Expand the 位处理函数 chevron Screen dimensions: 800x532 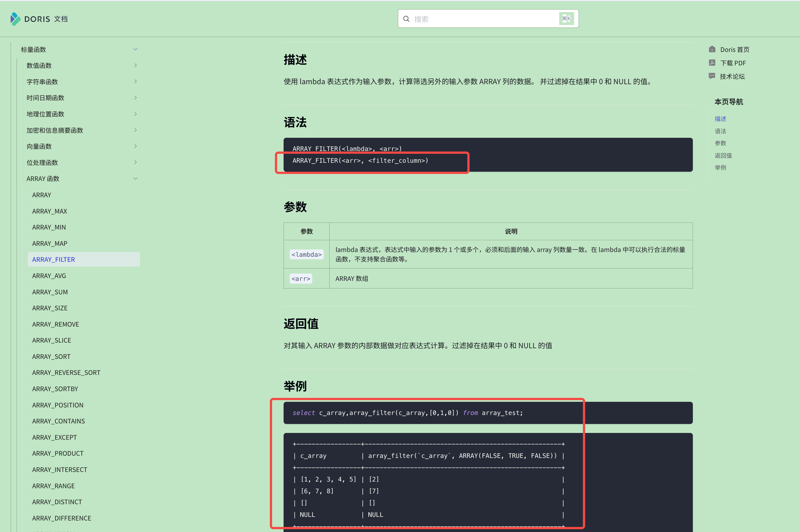[x=135, y=162]
